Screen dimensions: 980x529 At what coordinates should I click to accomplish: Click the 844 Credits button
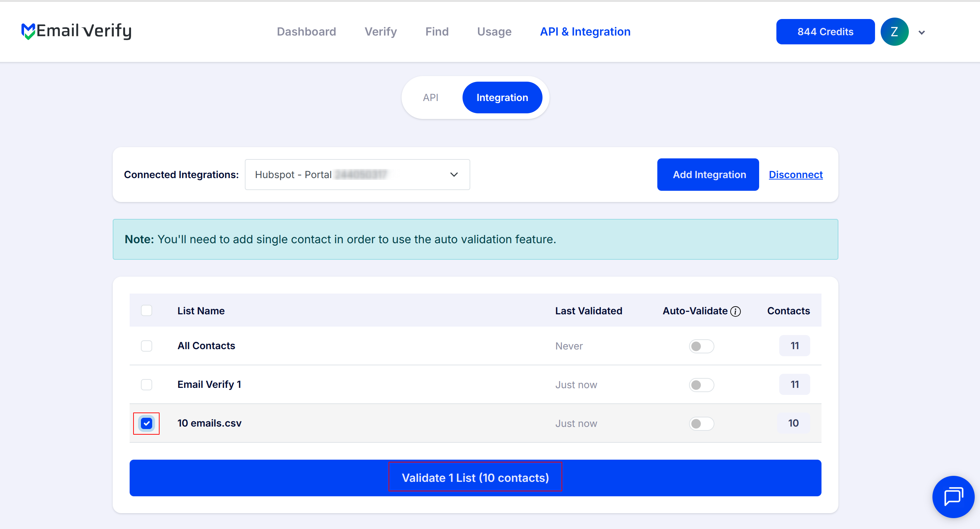pos(825,32)
